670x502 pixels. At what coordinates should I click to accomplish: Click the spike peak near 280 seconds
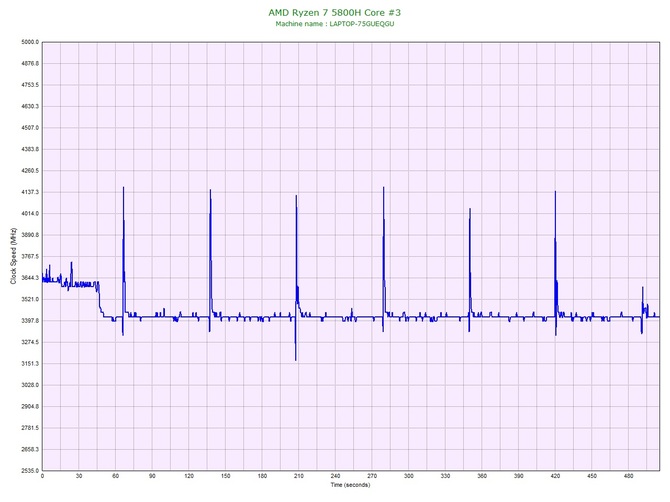pyautogui.click(x=383, y=187)
